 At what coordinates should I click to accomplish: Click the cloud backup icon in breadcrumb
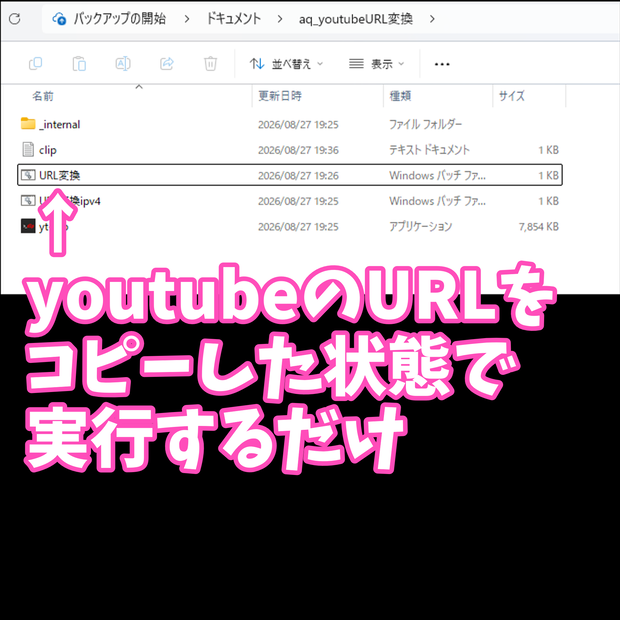tap(59, 19)
